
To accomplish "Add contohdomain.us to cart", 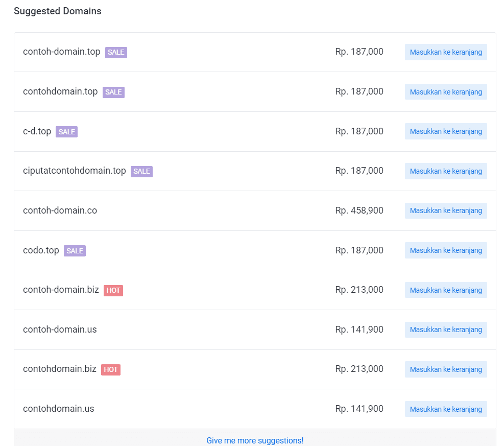I will 445,409.
